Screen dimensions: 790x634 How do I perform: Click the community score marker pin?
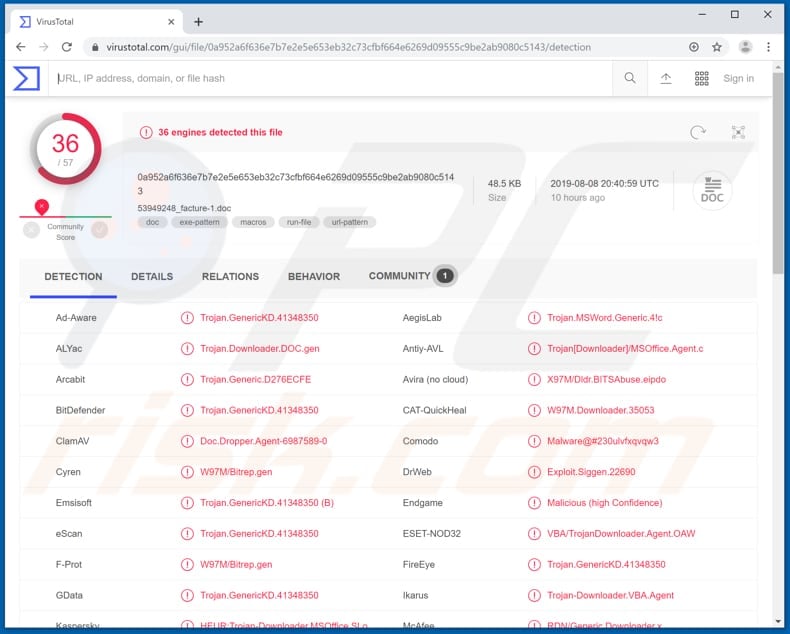(42, 206)
